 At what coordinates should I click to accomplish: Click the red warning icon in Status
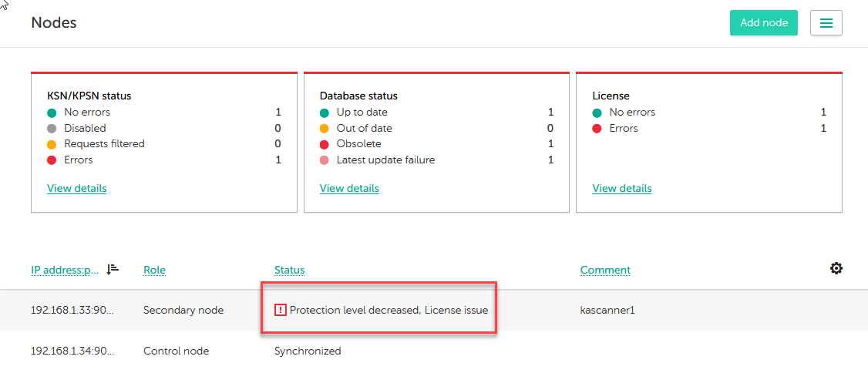281,310
